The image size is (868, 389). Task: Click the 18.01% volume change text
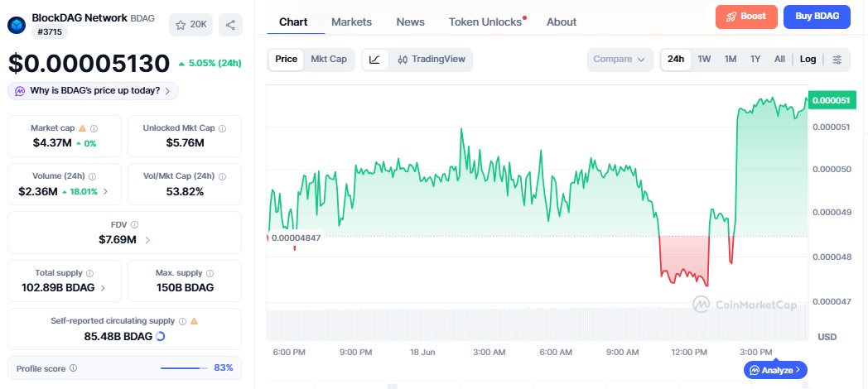tap(83, 192)
